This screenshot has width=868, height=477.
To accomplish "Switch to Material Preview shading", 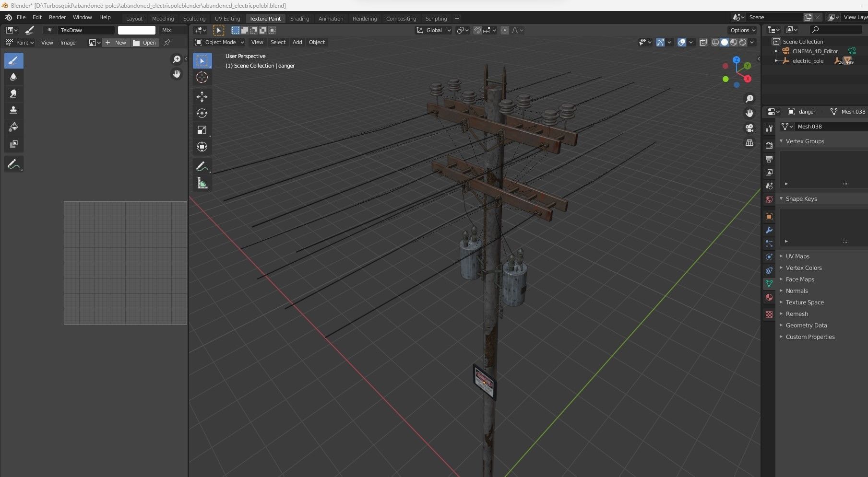I will pyautogui.click(x=734, y=42).
